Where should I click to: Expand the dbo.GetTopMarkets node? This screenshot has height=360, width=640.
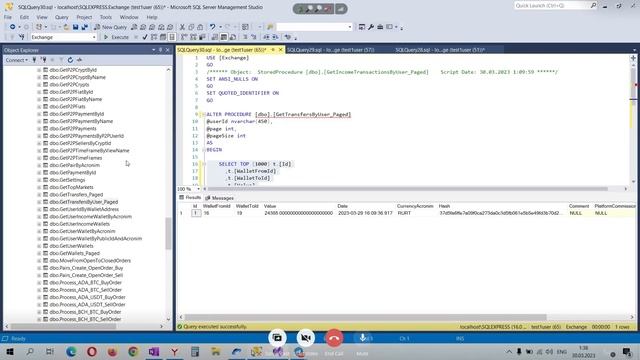(x=39, y=187)
